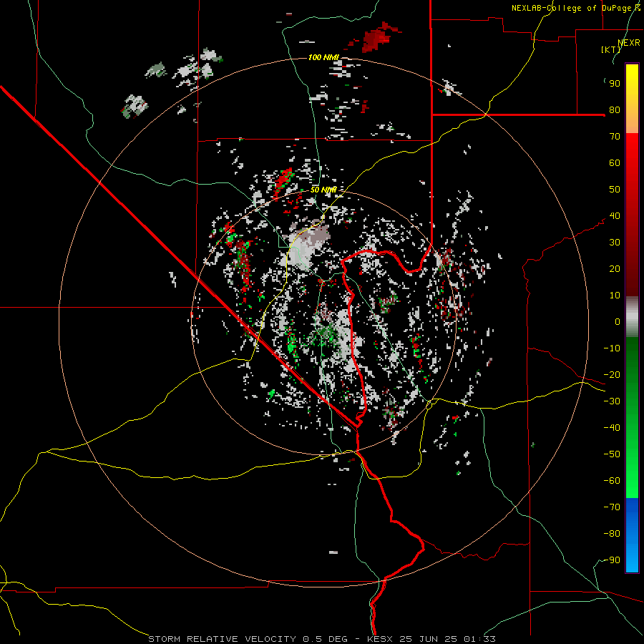644x644 pixels.
Task: Click the -10 value on velocity scale
Action: 612,348
